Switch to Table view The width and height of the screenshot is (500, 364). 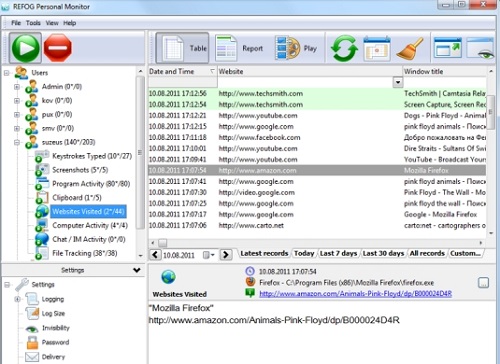pos(182,48)
